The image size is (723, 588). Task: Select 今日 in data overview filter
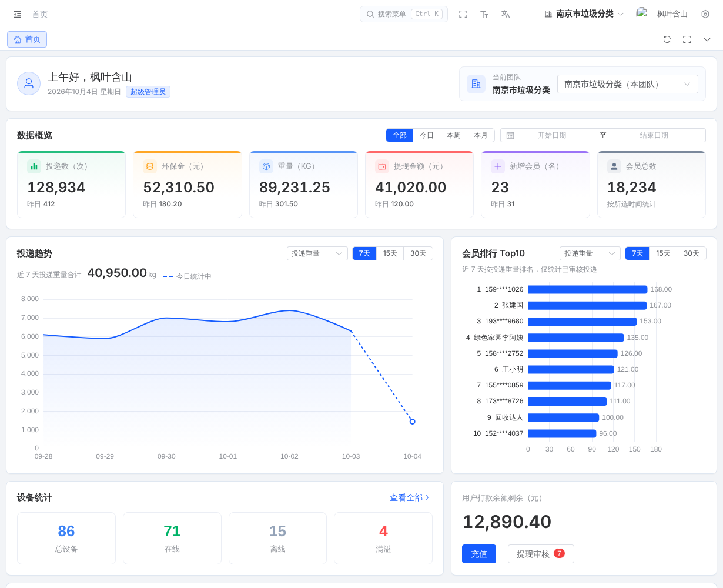tap(427, 135)
